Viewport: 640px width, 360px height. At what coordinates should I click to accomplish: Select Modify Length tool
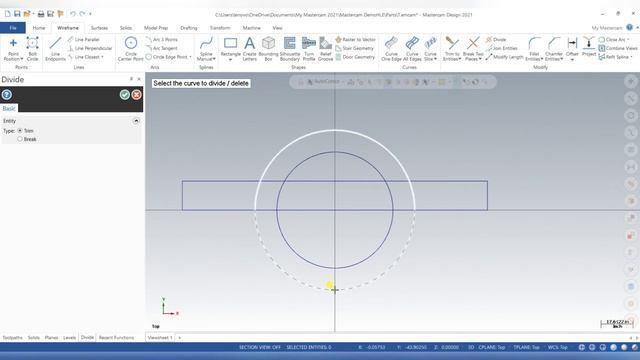pyautogui.click(x=504, y=57)
